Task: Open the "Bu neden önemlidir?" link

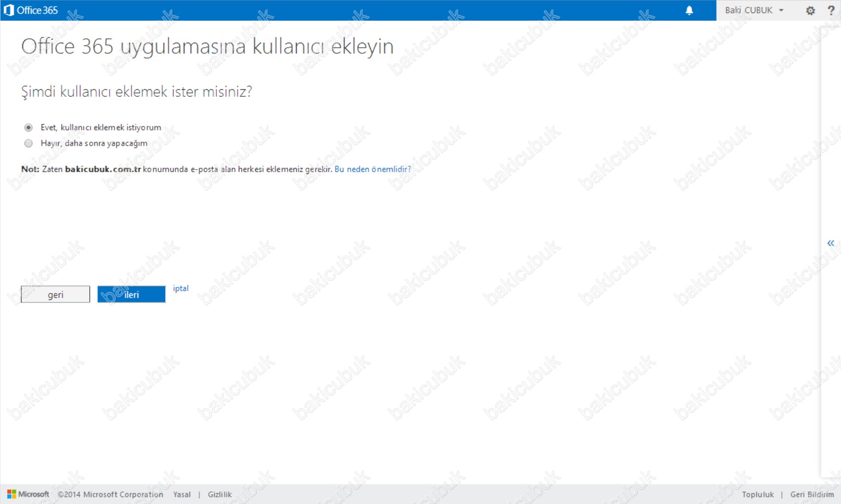Action: (x=372, y=169)
